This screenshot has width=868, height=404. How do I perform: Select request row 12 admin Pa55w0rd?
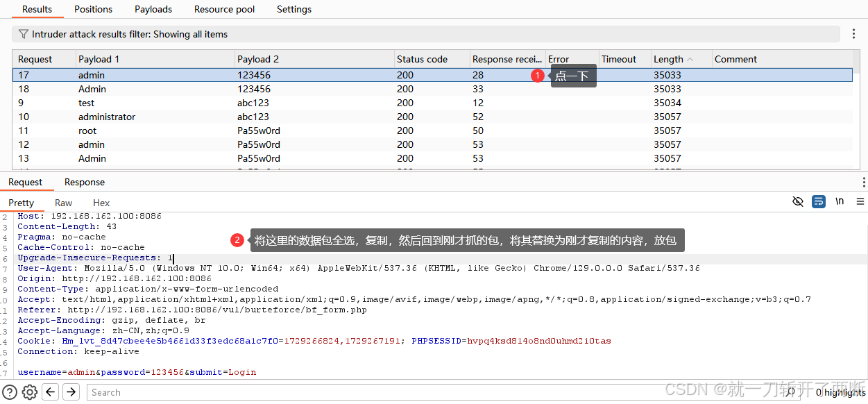coord(432,144)
